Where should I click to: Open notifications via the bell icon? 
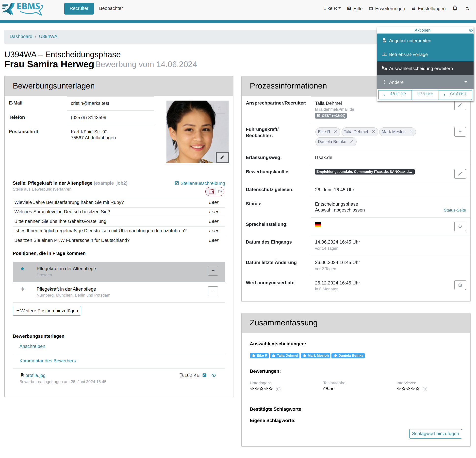tap(455, 8)
